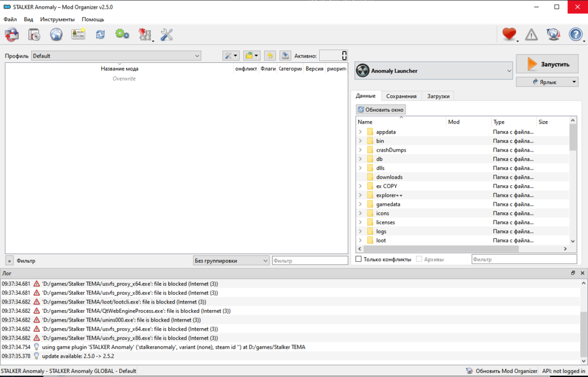
Task: Click 'Обновить Mod Organizer' in status bar
Action: click(x=502, y=371)
